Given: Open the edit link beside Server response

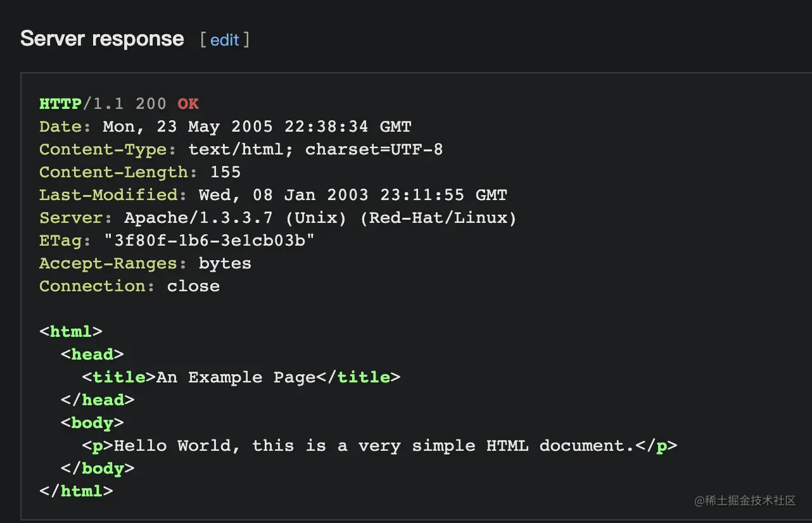Looking at the screenshot, I should pos(225,40).
